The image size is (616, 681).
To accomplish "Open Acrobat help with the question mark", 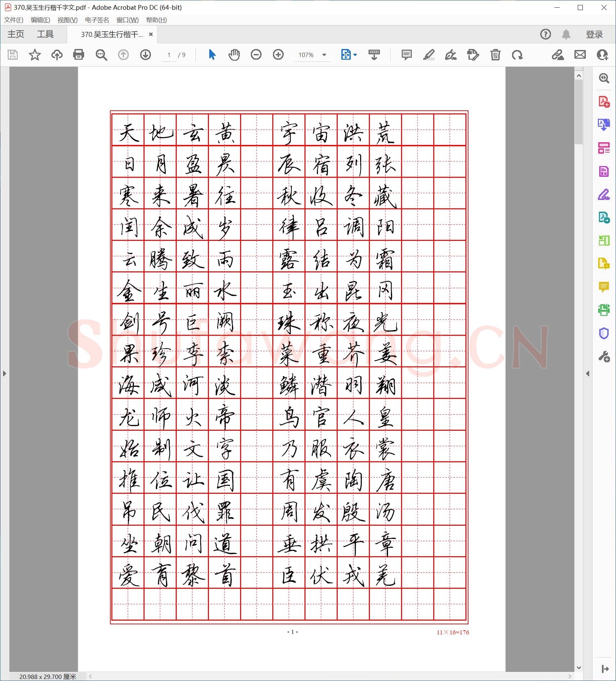I will pyautogui.click(x=546, y=34).
